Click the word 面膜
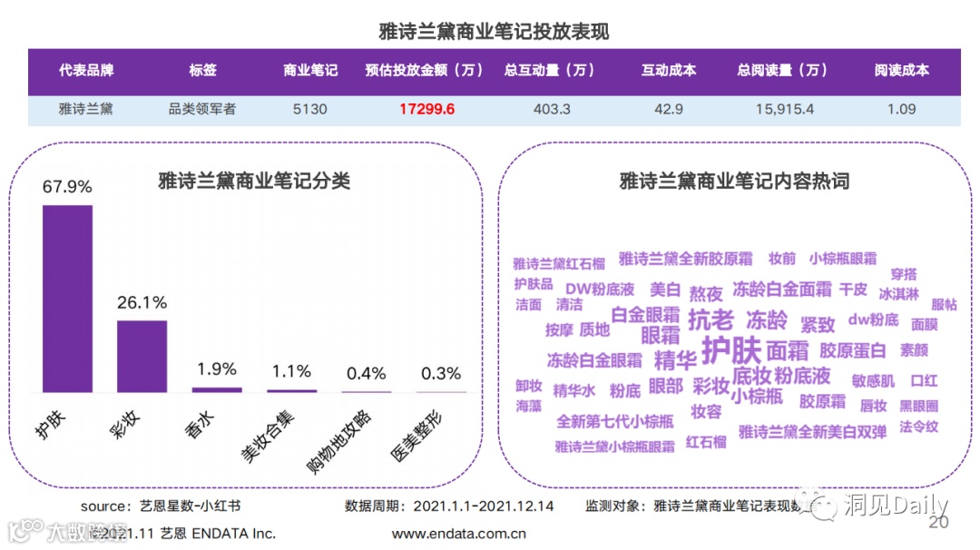This screenshot has width=980, height=550. click(x=925, y=324)
